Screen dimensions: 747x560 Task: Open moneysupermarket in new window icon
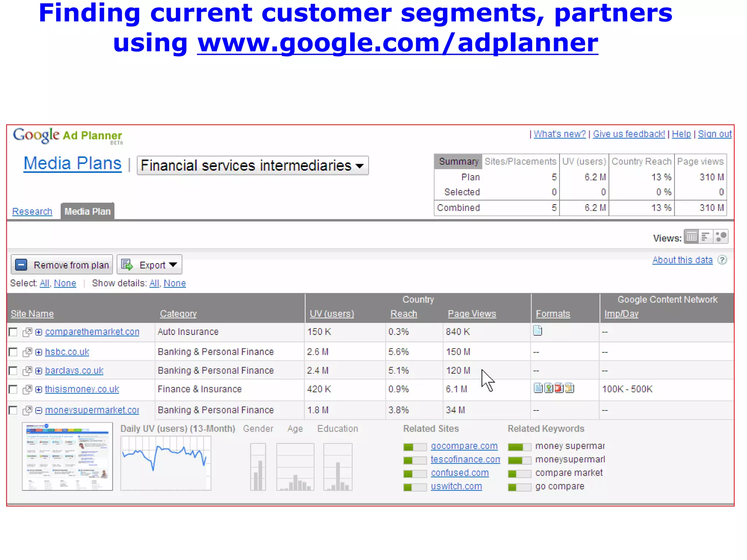click(x=27, y=411)
